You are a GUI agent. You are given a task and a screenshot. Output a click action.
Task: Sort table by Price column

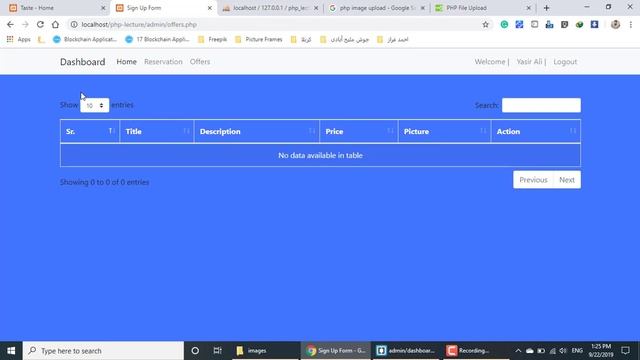coord(359,131)
